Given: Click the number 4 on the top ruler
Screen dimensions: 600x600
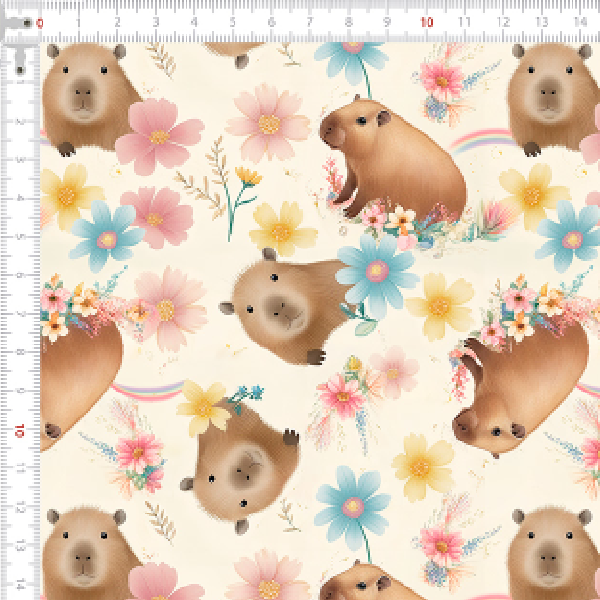Looking at the screenshot, I should click(194, 22).
